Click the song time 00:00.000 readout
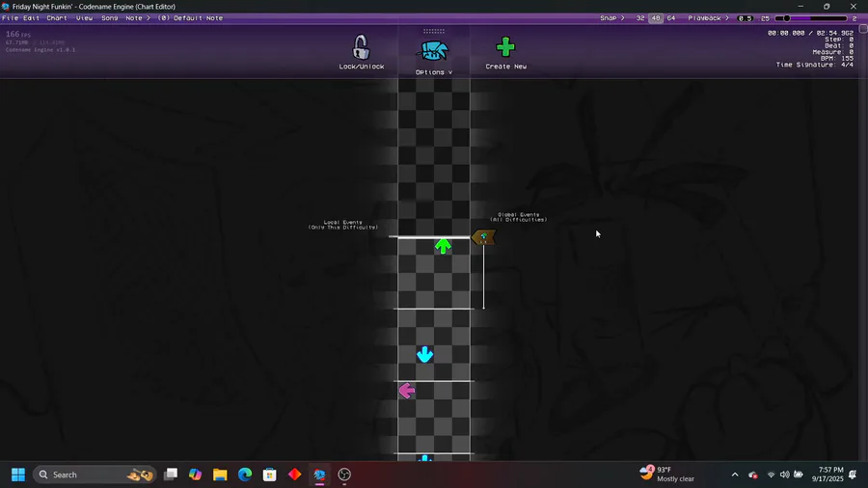This screenshot has width=868, height=488. pos(786,33)
